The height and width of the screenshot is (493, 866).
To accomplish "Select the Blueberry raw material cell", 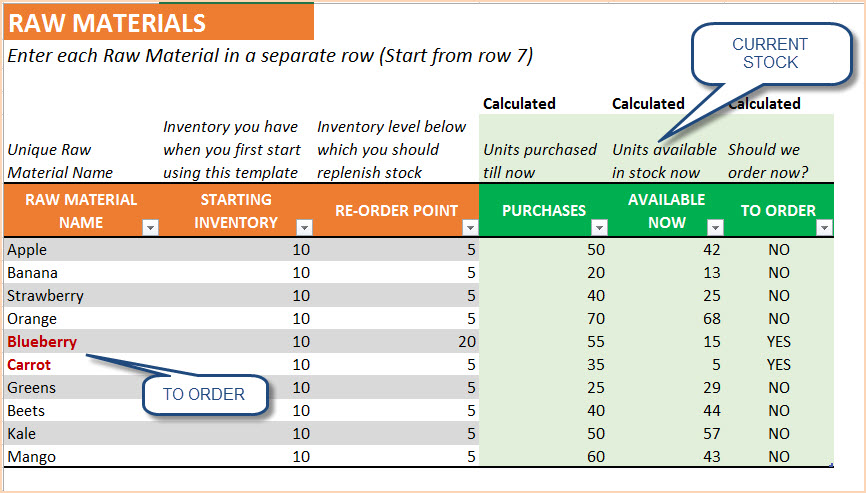I will 82,341.
